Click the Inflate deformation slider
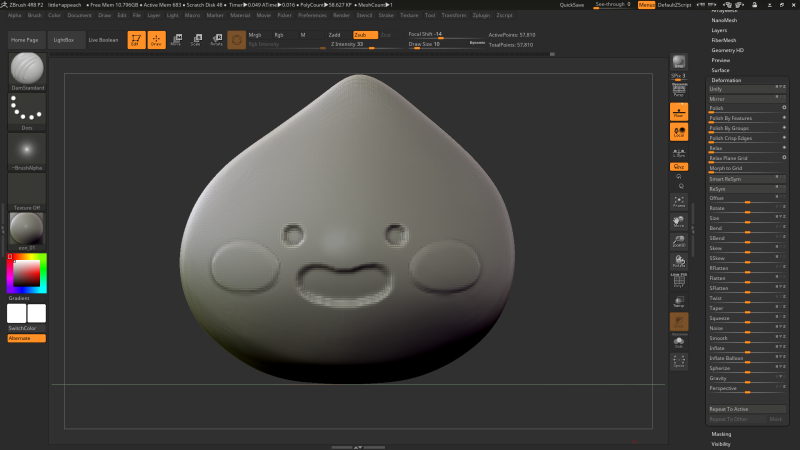 point(747,348)
